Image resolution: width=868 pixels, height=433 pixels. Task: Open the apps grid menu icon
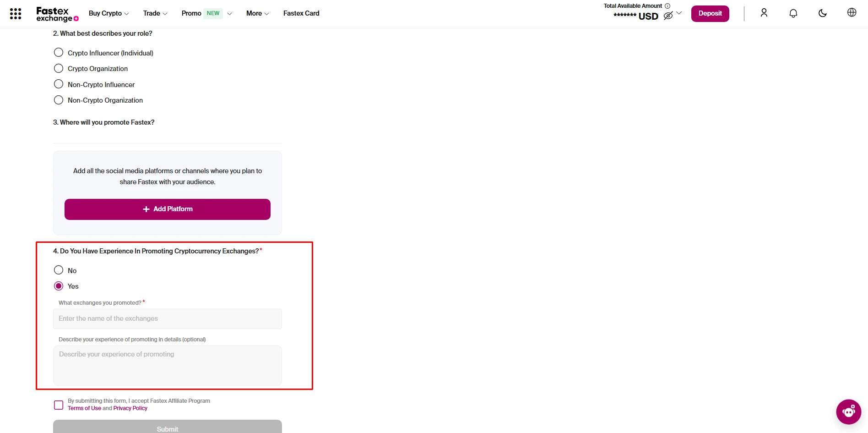coord(16,14)
